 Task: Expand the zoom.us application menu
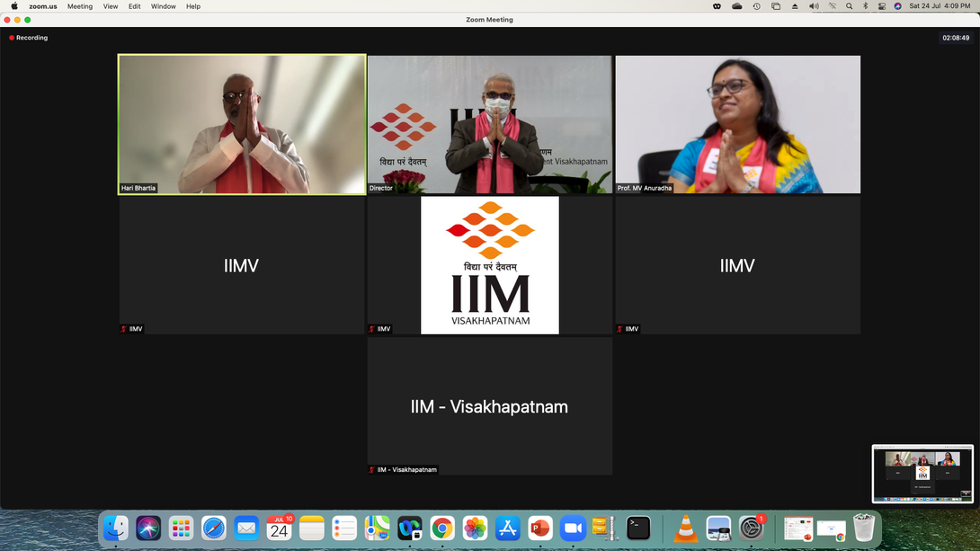coord(43,6)
